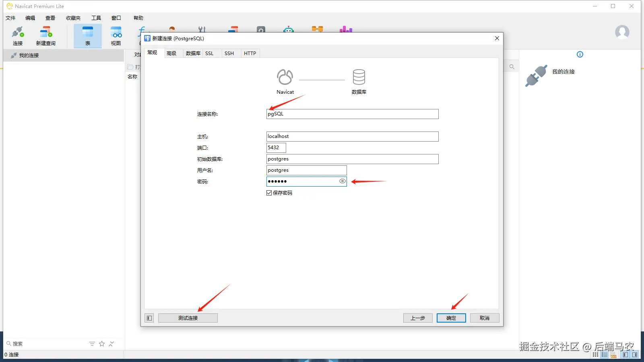Click the favorites star icon beside sidebar search

point(102,343)
